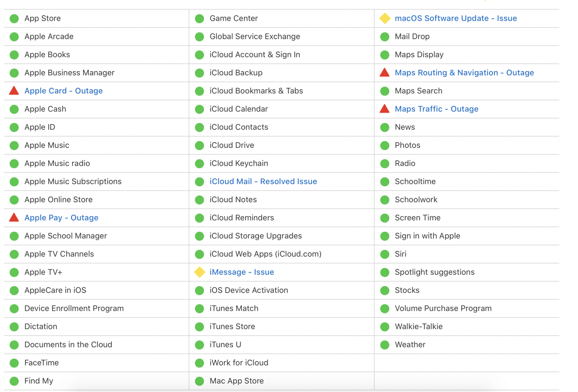Click yellow diamond beside macOS Software Update
This screenshot has width=578, height=392.
(385, 18)
